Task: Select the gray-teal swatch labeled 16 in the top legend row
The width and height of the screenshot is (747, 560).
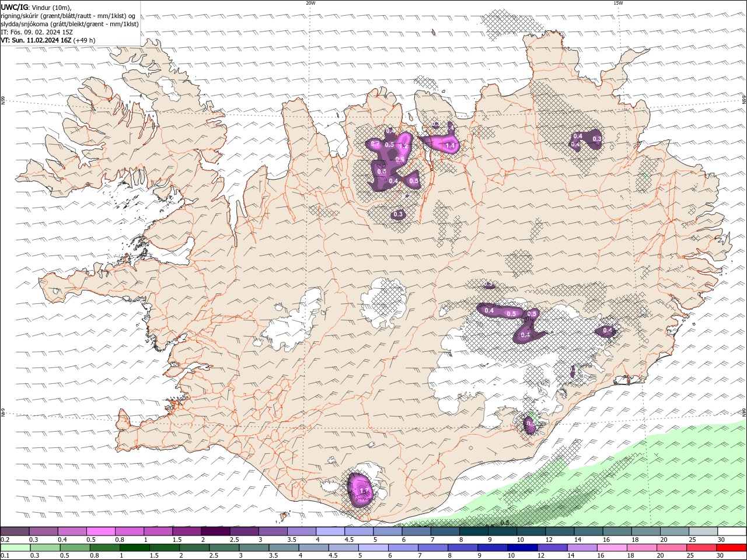Action: coord(617,531)
